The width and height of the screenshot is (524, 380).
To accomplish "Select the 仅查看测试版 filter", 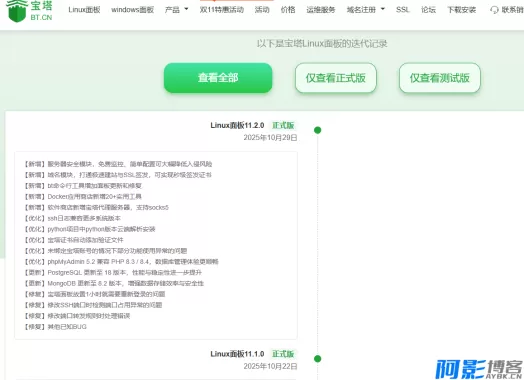I will point(439,78).
